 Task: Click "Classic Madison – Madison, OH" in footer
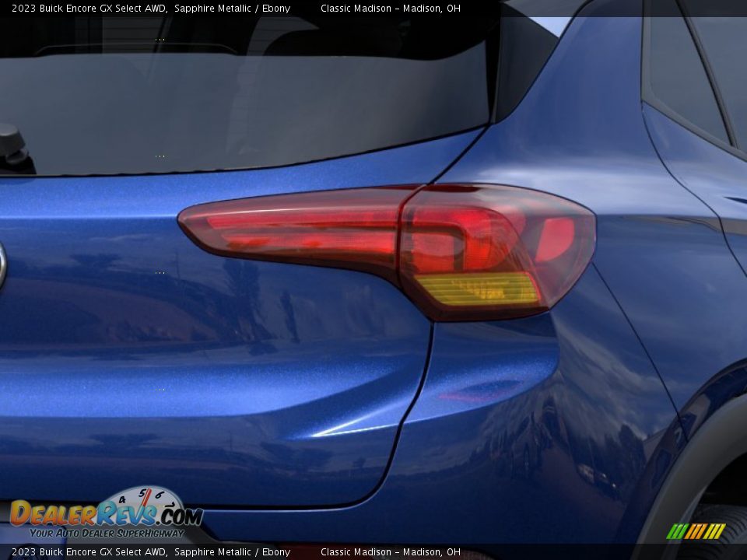[391, 551]
